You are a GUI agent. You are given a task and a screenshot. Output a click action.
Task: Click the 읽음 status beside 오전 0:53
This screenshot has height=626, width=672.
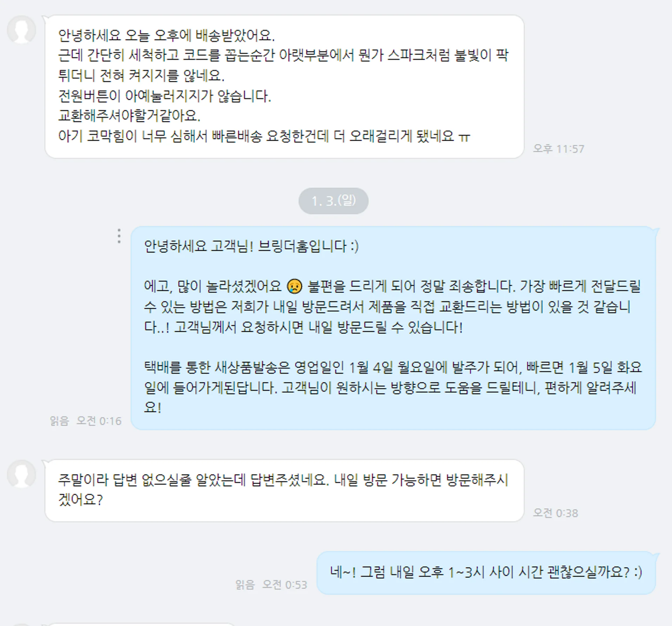(245, 584)
